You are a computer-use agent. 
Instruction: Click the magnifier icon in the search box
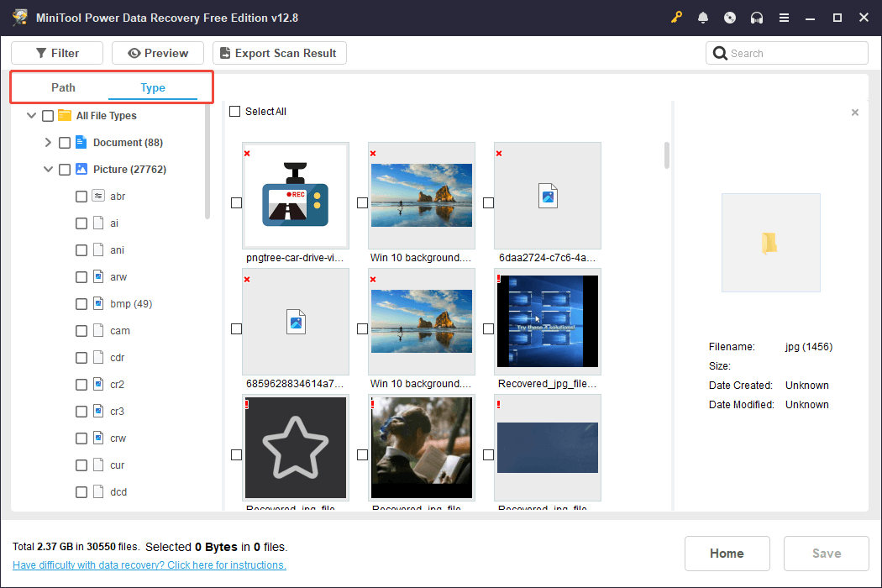click(721, 53)
